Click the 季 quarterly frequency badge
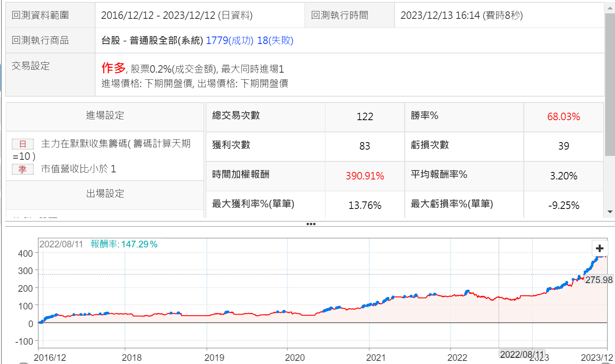Image resolution: width=615 pixels, height=364 pixels. click(x=22, y=169)
